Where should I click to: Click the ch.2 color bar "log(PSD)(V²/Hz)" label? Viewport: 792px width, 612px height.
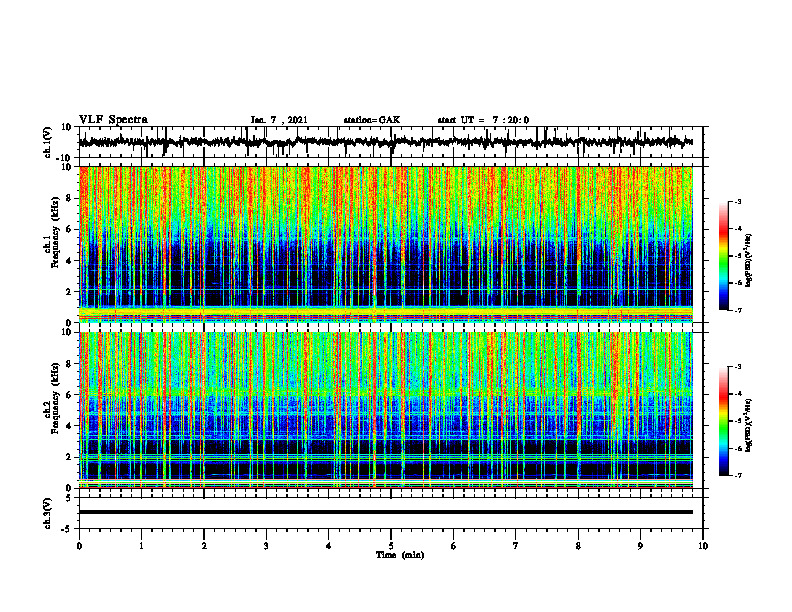(x=749, y=425)
